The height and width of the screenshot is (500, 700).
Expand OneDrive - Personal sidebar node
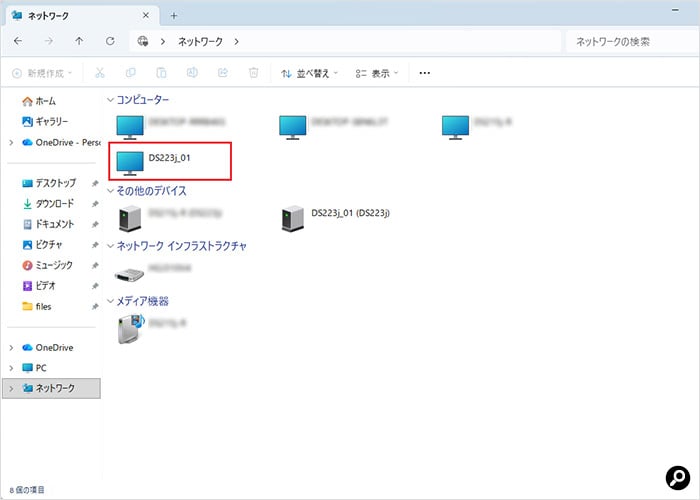coord(11,142)
